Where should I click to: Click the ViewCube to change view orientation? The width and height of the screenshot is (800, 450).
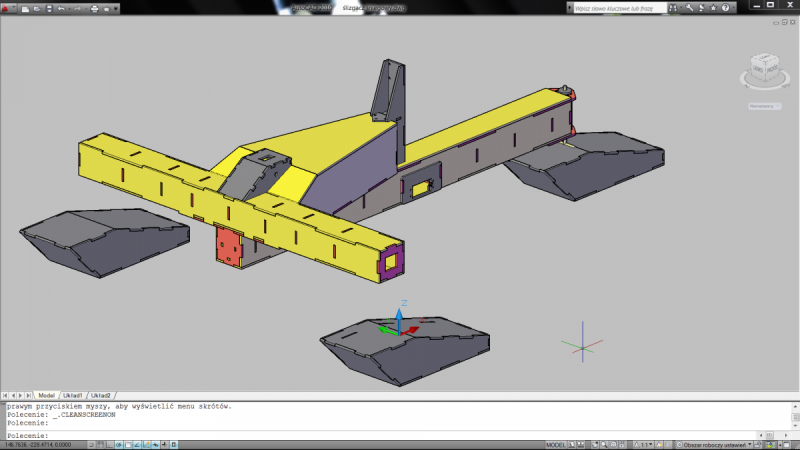(x=766, y=70)
